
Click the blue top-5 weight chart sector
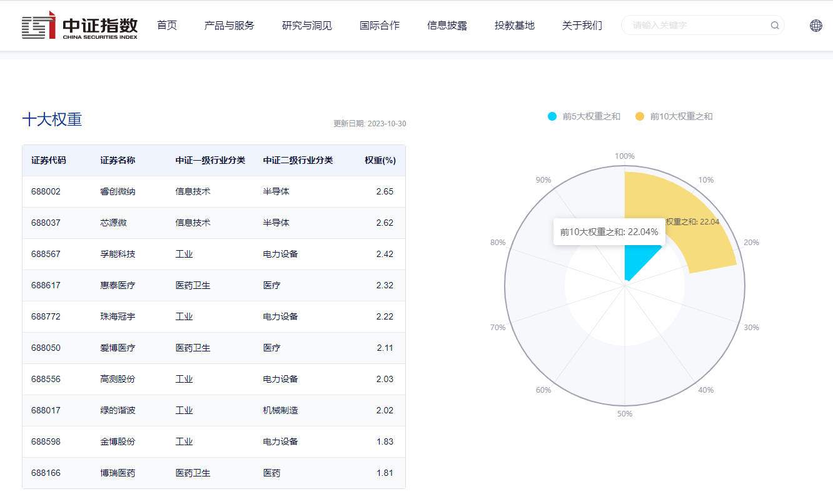tap(637, 263)
